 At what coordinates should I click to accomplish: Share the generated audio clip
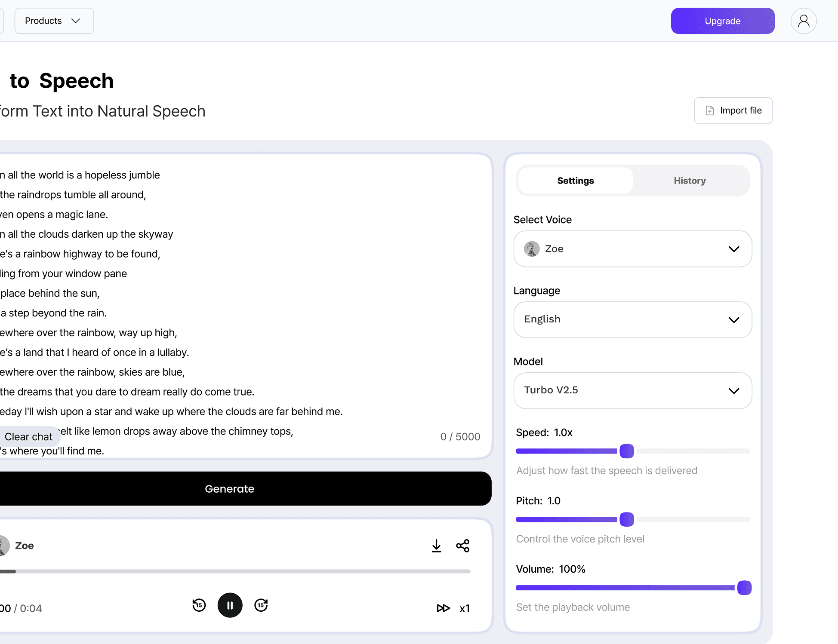click(x=463, y=546)
